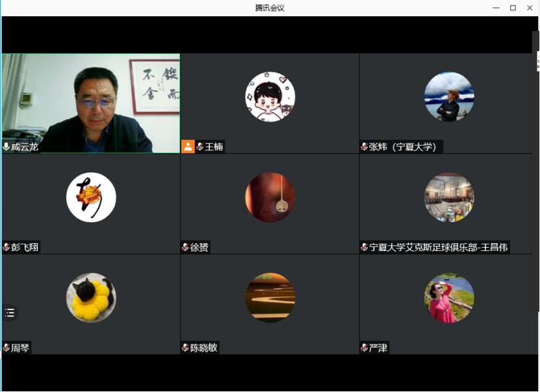Click the participant list icon on left edge
Screen dimensions: 540x392
10,313
